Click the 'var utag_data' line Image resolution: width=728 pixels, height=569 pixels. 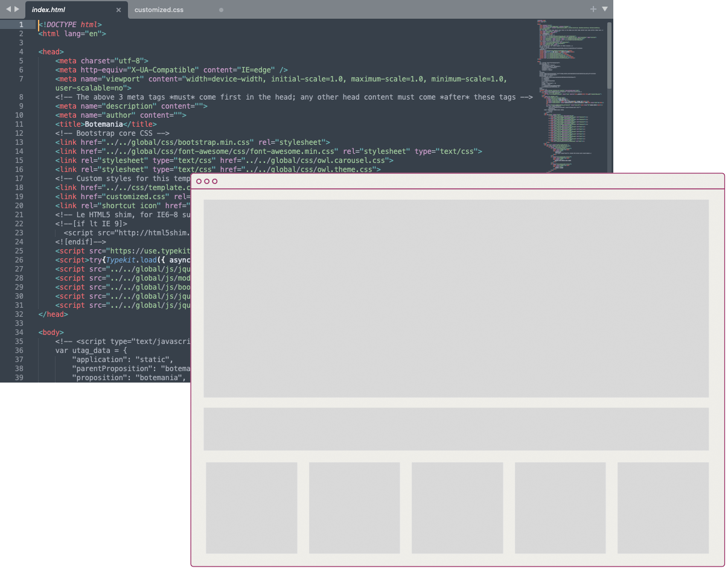click(x=91, y=351)
